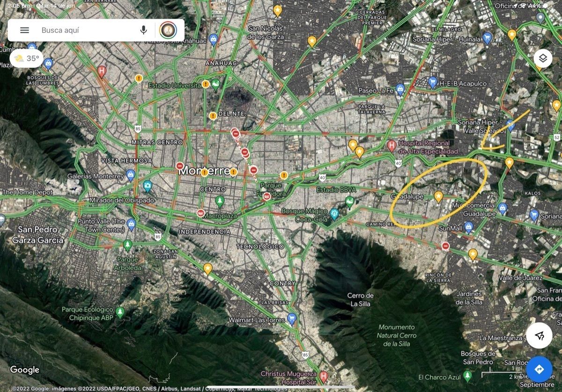Viewport: 562px width, 392px height.
Task: Open the account profile avatar
Action: [x=168, y=30]
